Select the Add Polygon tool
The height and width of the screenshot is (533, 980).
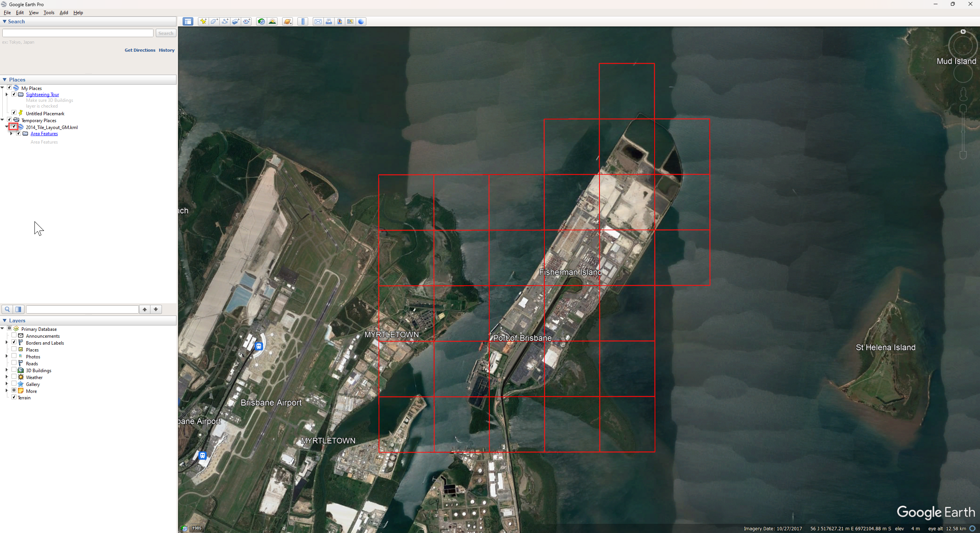214,21
